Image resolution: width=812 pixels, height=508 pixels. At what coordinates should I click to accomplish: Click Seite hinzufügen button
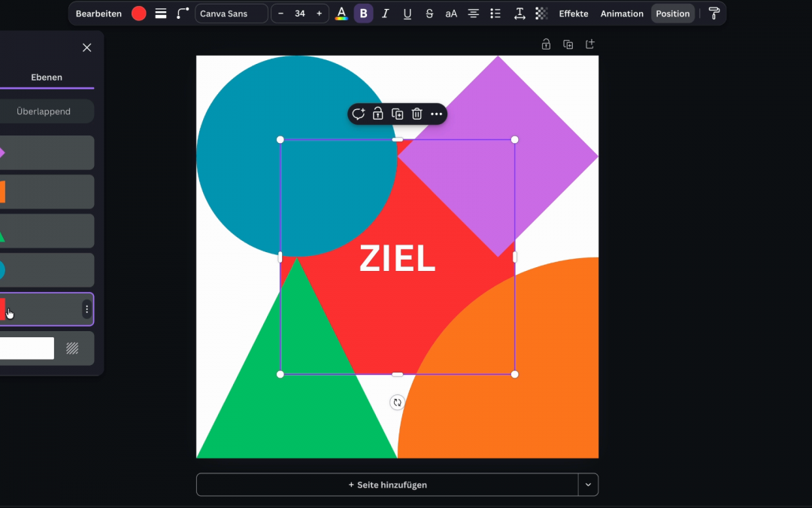(387, 485)
